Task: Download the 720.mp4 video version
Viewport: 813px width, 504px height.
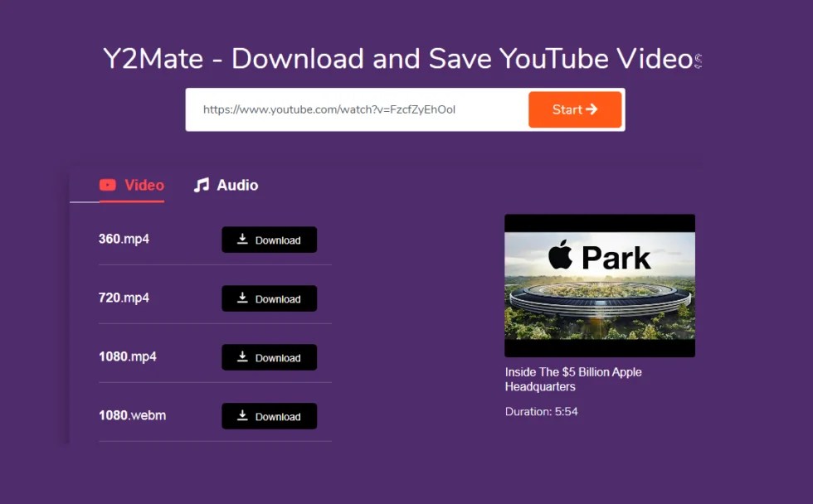Action: [269, 298]
